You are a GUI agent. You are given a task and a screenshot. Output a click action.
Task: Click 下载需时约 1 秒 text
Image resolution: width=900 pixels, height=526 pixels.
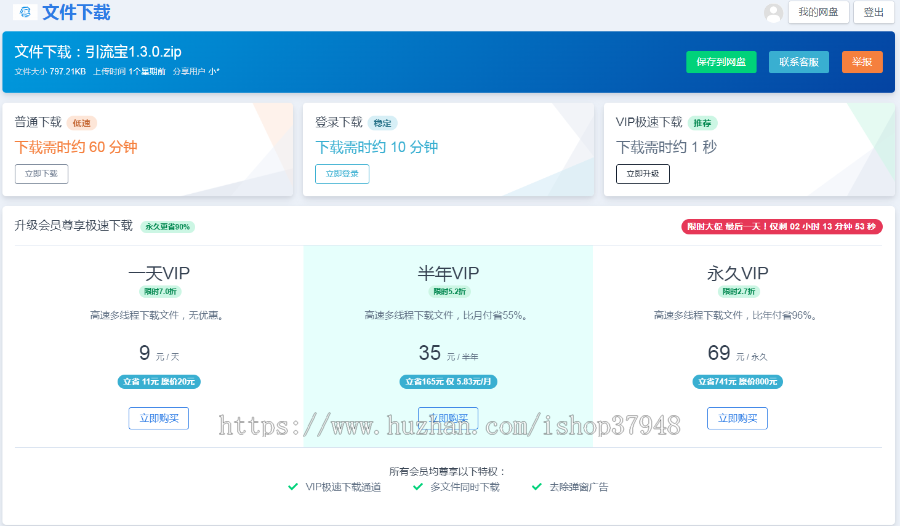point(666,147)
